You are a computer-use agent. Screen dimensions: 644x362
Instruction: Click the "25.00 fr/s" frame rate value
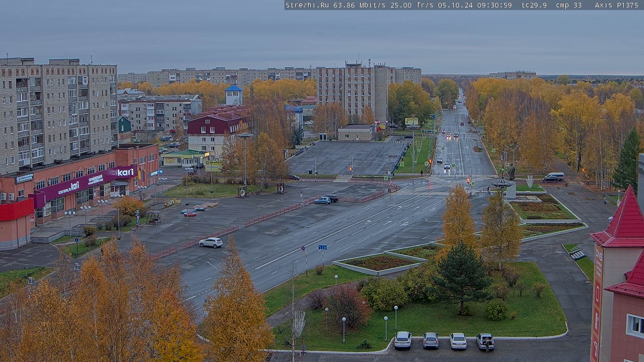(411, 5)
